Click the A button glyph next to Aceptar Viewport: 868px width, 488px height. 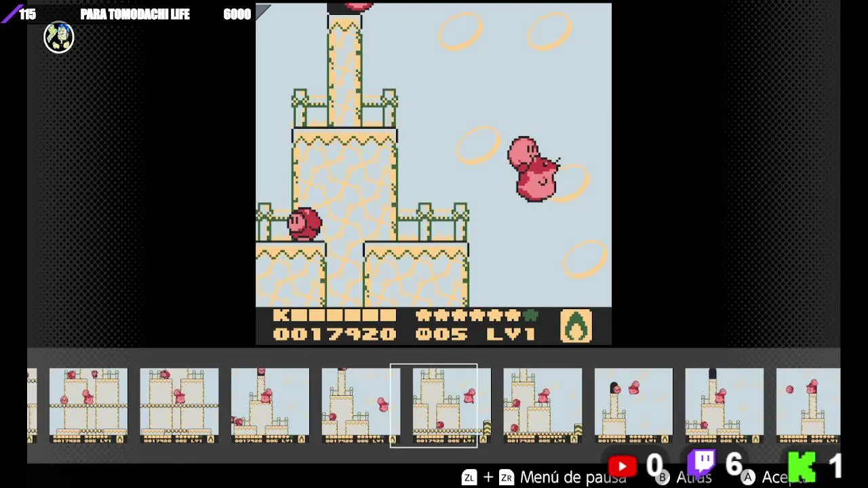748,477
